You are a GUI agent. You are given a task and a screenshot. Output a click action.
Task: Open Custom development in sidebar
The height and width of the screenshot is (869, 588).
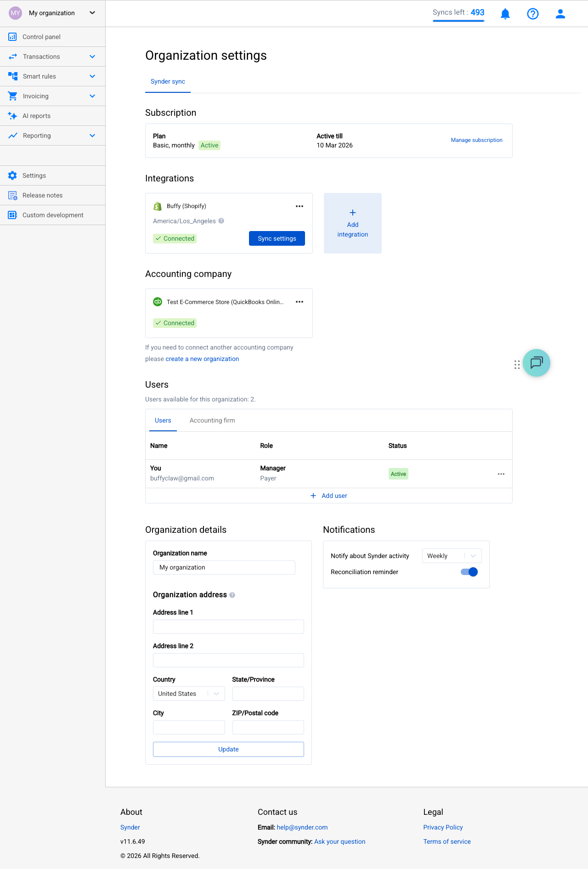53,215
